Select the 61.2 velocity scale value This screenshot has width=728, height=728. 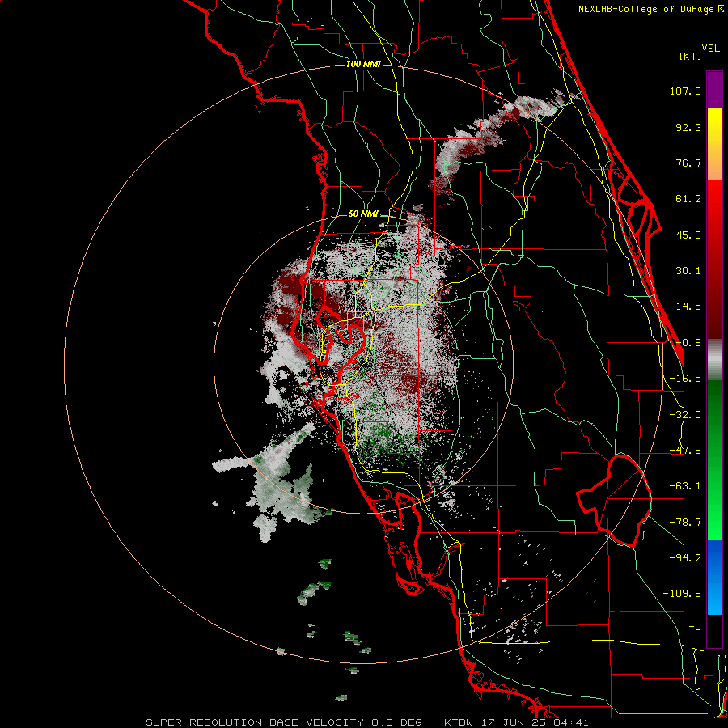[x=688, y=199]
